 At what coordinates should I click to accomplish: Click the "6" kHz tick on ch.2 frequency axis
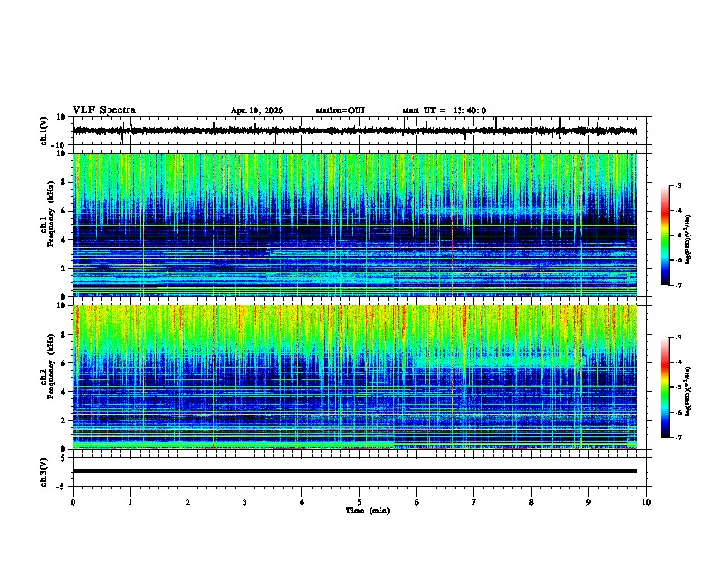coord(63,363)
